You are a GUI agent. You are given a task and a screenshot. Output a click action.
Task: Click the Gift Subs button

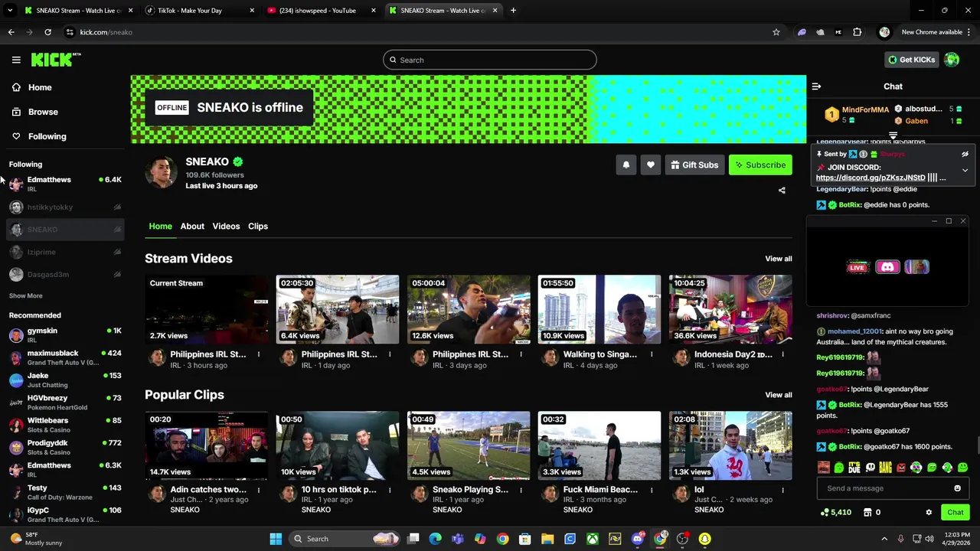point(695,165)
